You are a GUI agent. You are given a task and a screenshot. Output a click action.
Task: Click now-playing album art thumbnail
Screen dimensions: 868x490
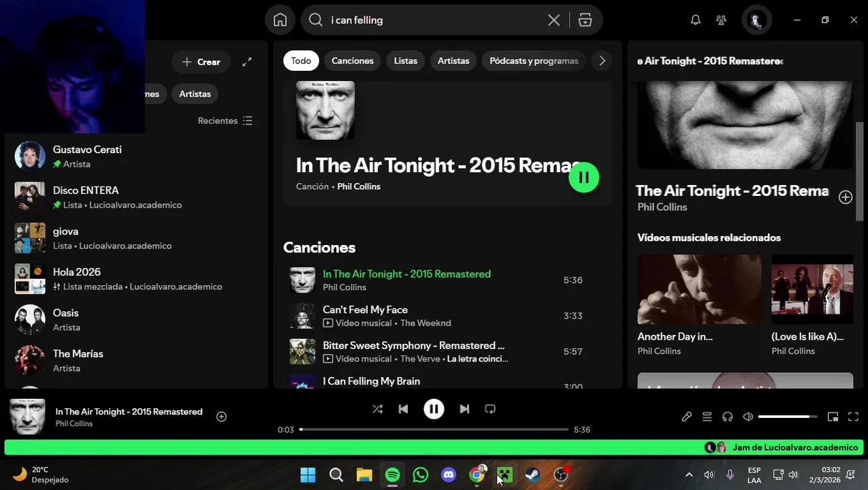tap(28, 416)
